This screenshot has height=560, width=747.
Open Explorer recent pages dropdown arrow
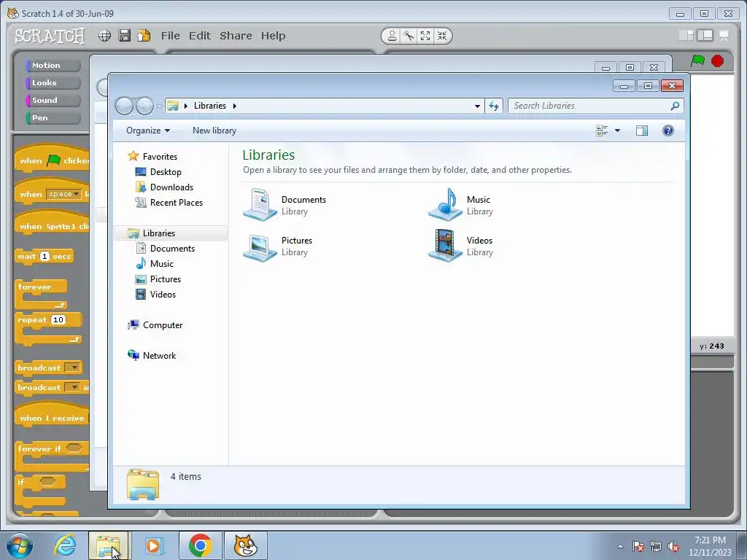[x=159, y=106]
